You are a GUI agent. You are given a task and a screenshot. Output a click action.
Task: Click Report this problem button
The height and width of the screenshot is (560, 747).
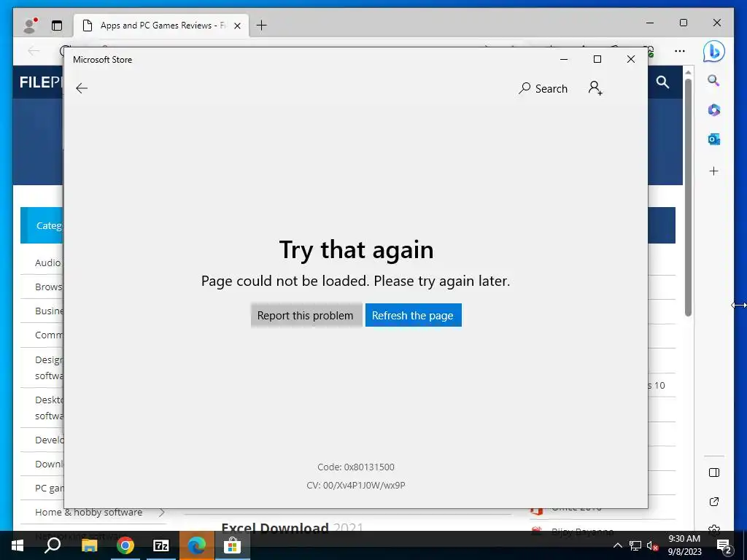coord(306,315)
